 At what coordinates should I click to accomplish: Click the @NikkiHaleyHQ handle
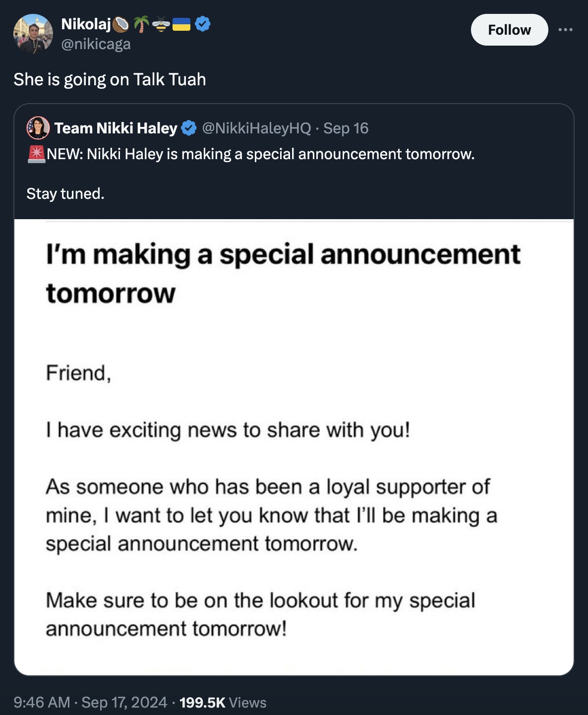pyautogui.click(x=256, y=128)
